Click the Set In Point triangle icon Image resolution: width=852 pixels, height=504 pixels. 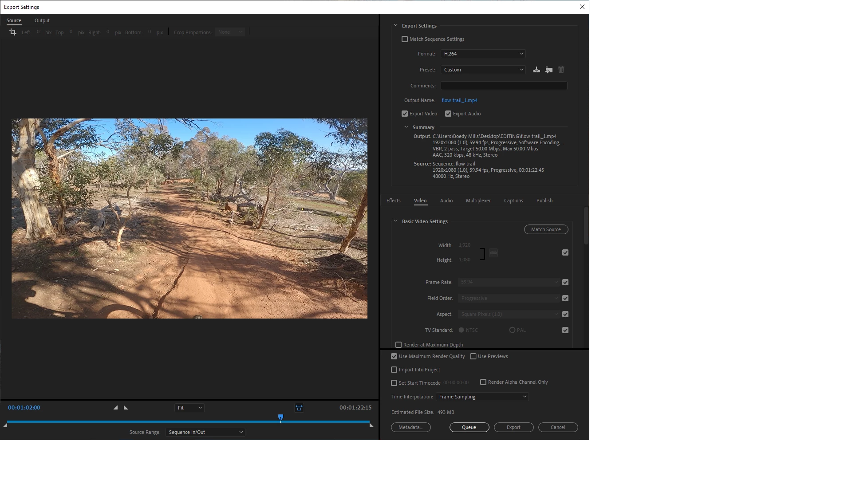coord(115,408)
